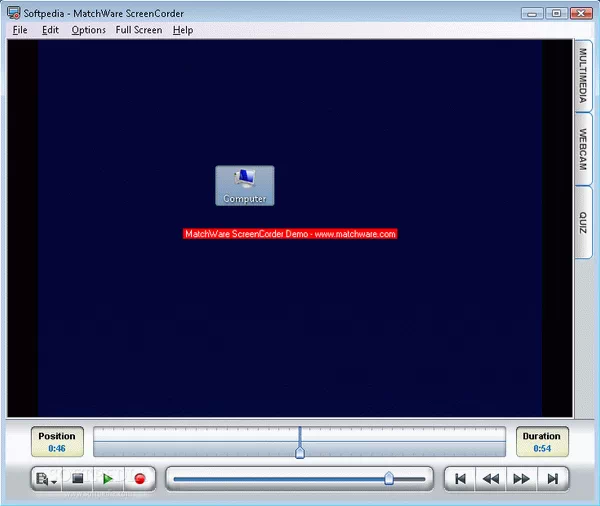
Task: Click the Full Screen menu item
Action: point(138,30)
